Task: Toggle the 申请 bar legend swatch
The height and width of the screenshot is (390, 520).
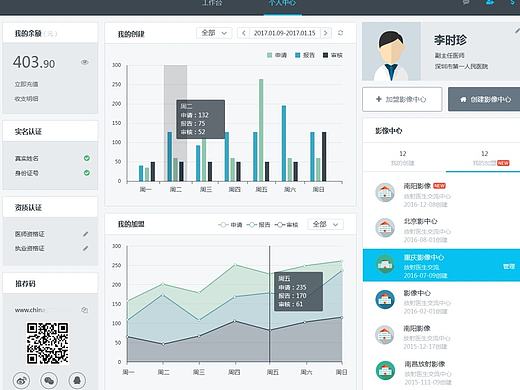Action: [x=270, y=55]
